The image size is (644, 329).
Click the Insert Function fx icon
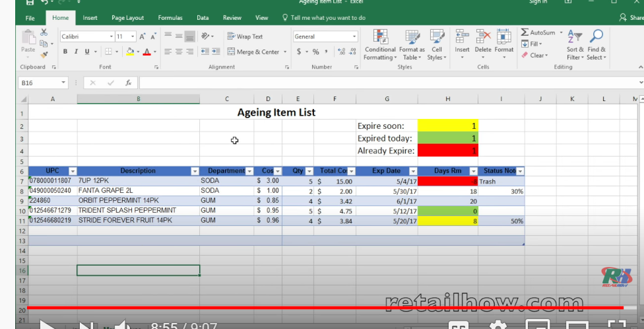128,83
